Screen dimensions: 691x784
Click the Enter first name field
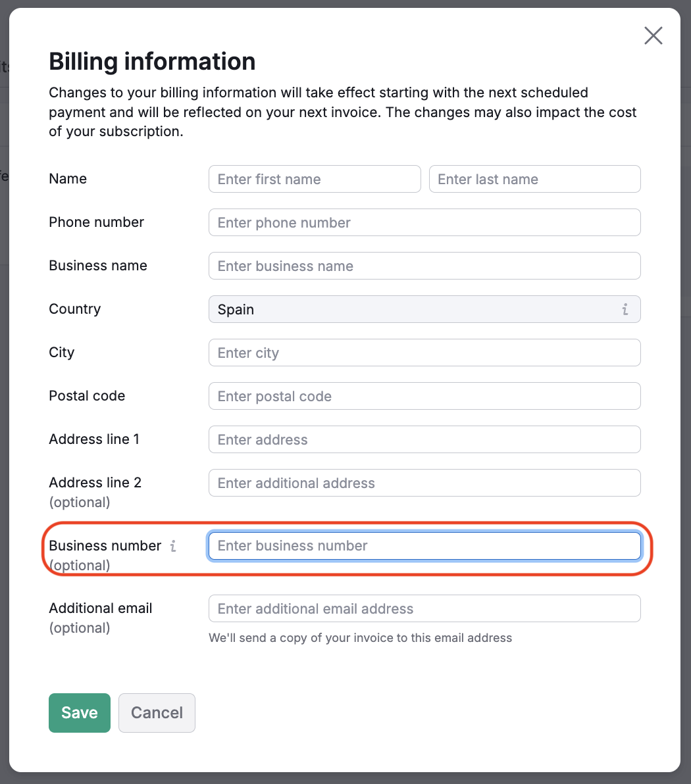pos(315,179)
